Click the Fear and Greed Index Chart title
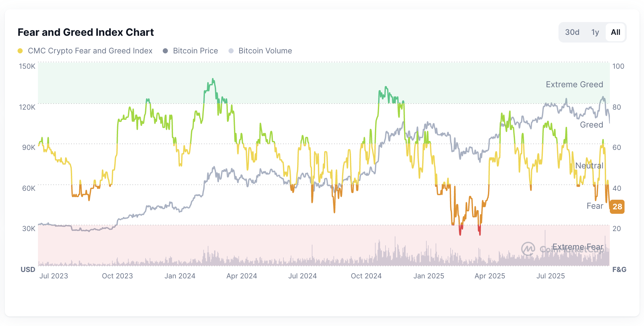 (86, 32)
